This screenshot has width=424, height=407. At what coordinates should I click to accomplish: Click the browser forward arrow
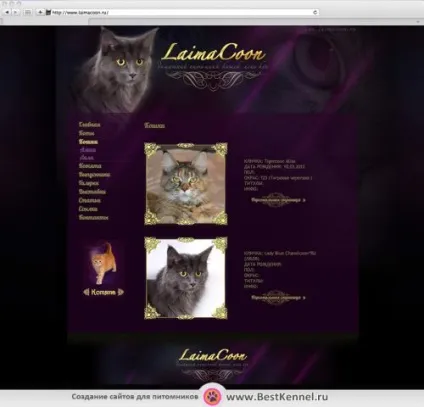point(16,12)
